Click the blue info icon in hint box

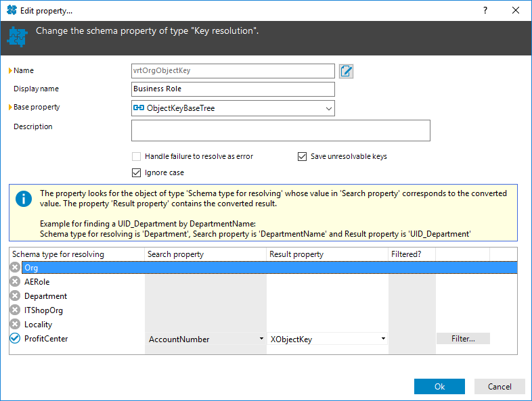24,199
